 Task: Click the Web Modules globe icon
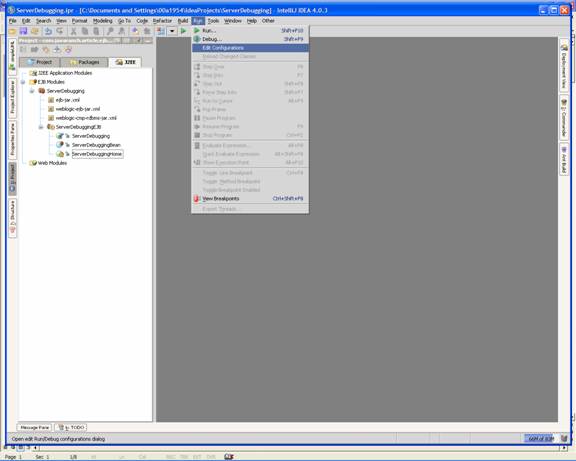coord(33,163)
